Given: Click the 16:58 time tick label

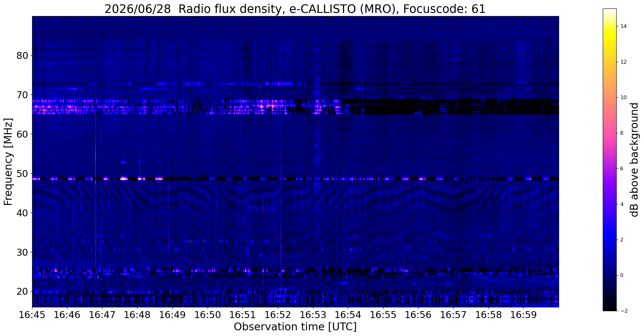Looking at the screenshot, I should click(x=489, y=314).
